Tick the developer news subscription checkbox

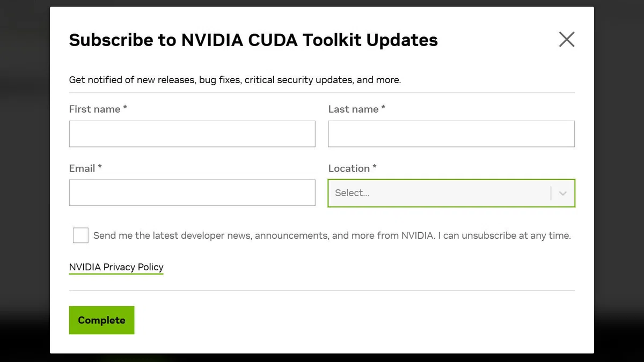pos(80,235)
